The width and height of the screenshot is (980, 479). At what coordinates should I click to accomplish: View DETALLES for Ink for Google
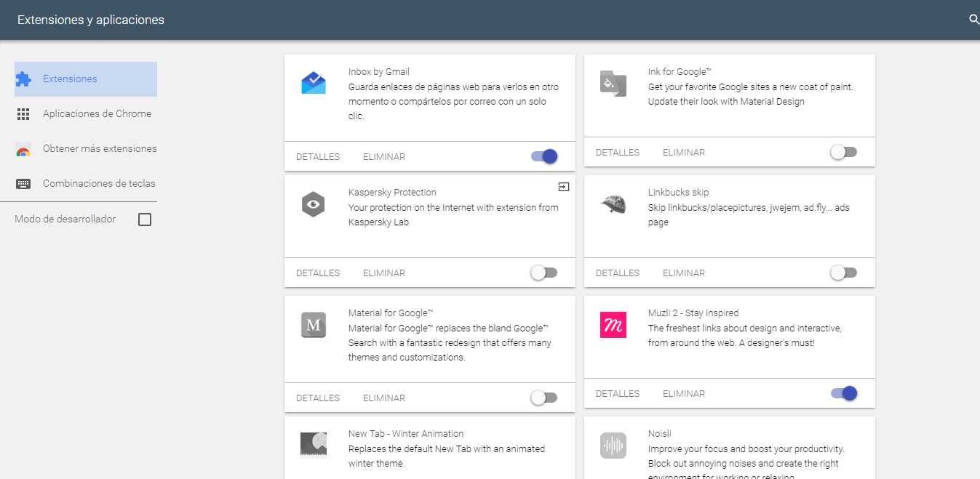[618, 152]
